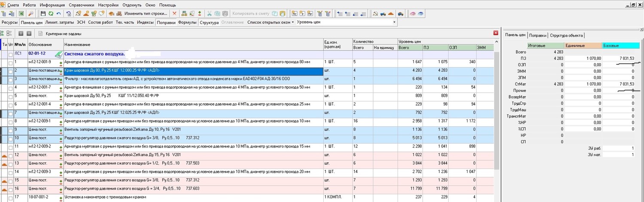Click the hammer and sickle toolbar icon

(375, 14)
